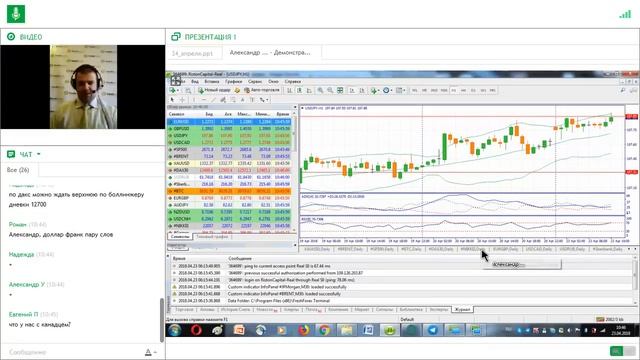Open a new chart via toolbar icon
Image resolution: width=640 pixels, height=360 pixels.
click(173, 90)
